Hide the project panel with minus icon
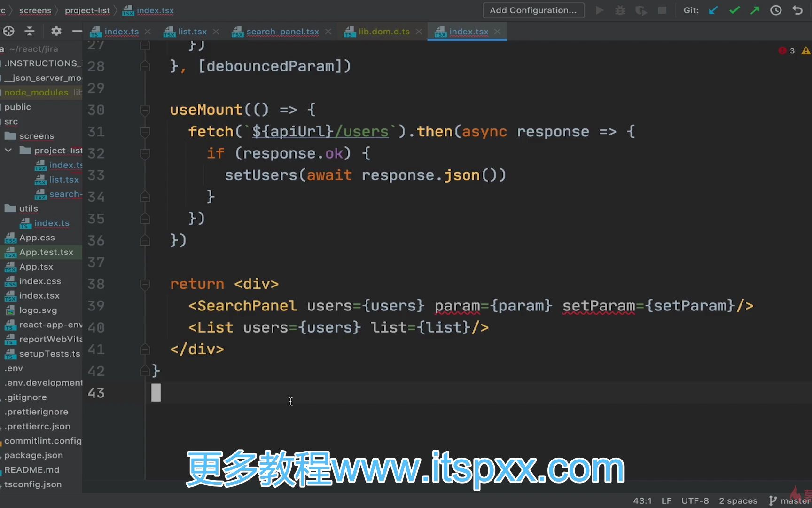This screenshot has width=812, height=508. (x=77, y=31)
